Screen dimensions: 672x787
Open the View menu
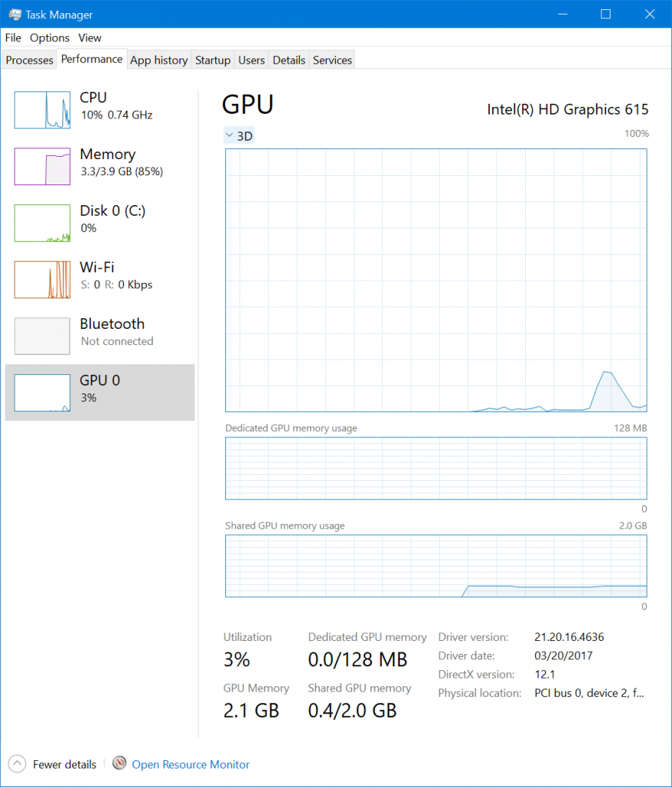tap(90, 38)
